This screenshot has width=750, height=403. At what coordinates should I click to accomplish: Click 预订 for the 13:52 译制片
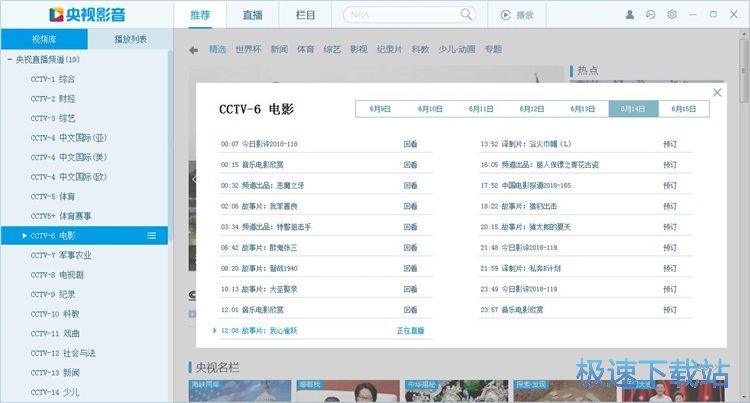[x=670, y=144]
